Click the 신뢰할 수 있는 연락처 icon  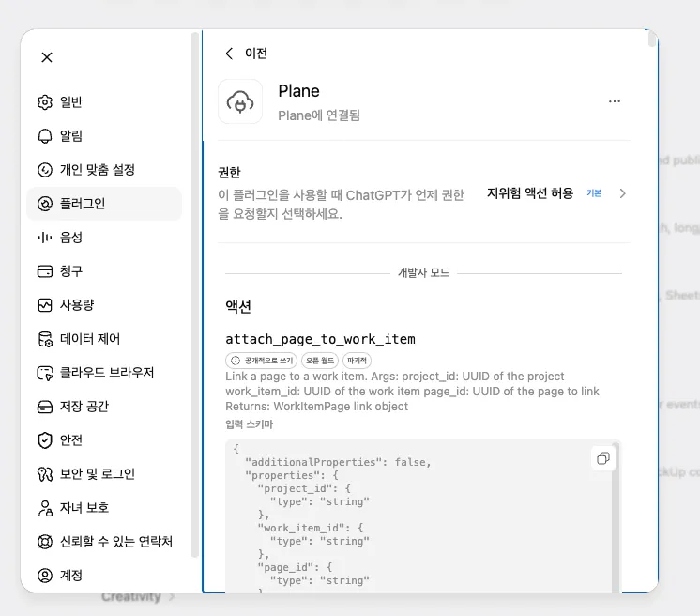click(45, 542)
